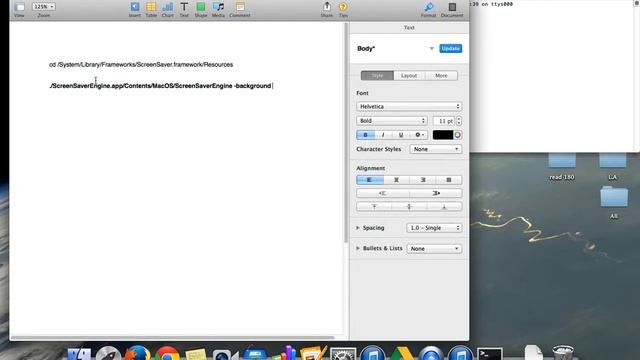Open the Finder icon in Dock
Image resolution: width=640 pixels, height=360 pixels.
click(x=79, y=353)
